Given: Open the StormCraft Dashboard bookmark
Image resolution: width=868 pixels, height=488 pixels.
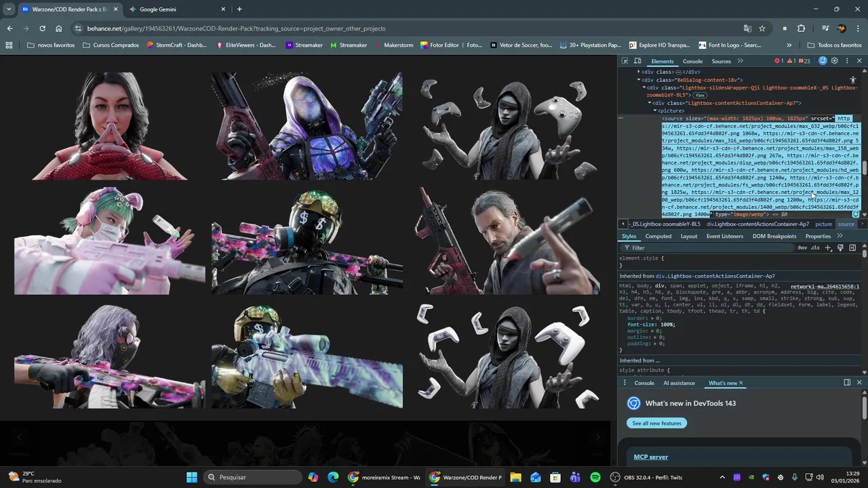Looking at the screenshot, I should (176, 45).
